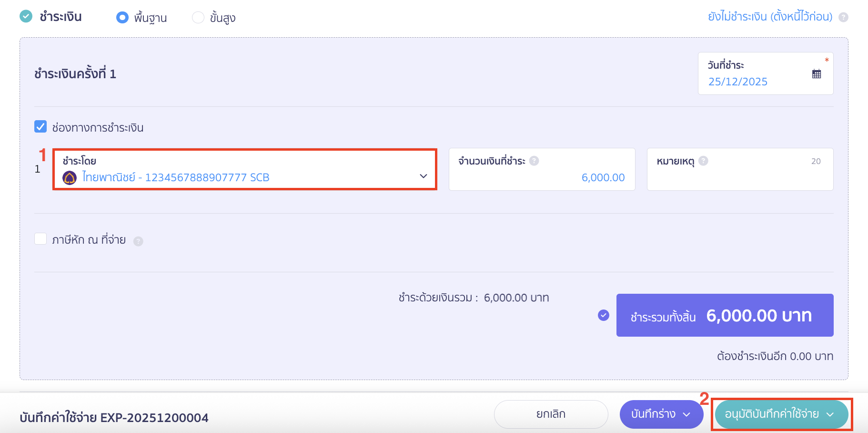Expand the อนุมัติบันทึกค่าใช้จ่าย dropdown arrow
Screen dimensions: 868x433
[x=830, y=414]
